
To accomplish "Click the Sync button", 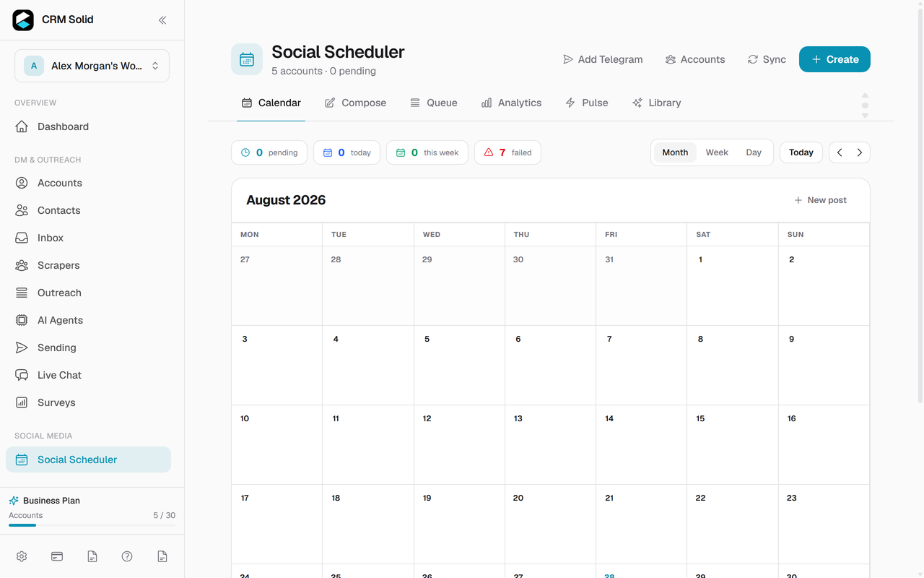I will 767,59.
